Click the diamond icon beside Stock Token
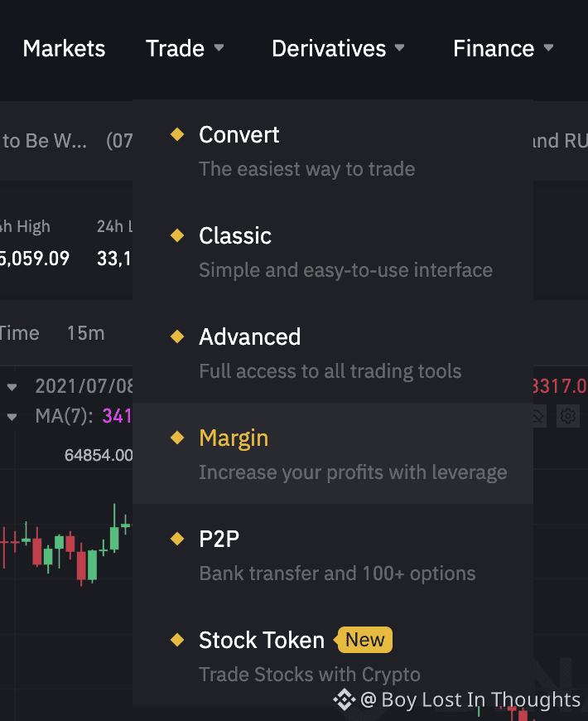The image size is (588, 721). [177, 640]
